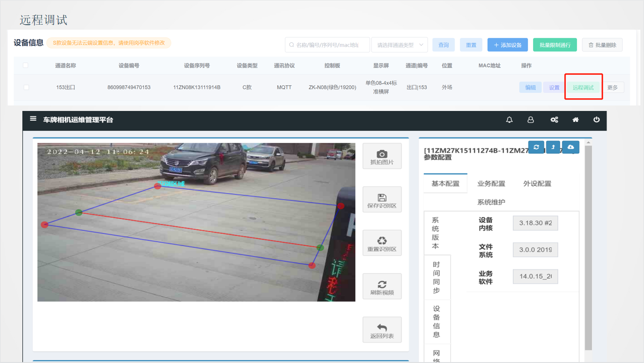Viewport: 644px width, 363px height.
Task: Click the 批量删除 button
Action: pos(602,45)
